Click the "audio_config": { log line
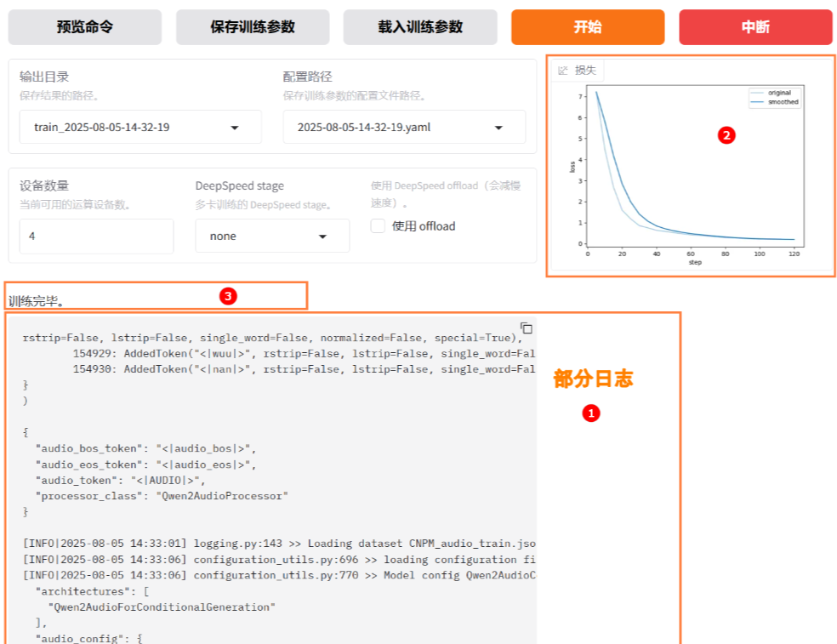 pos(89,638)
